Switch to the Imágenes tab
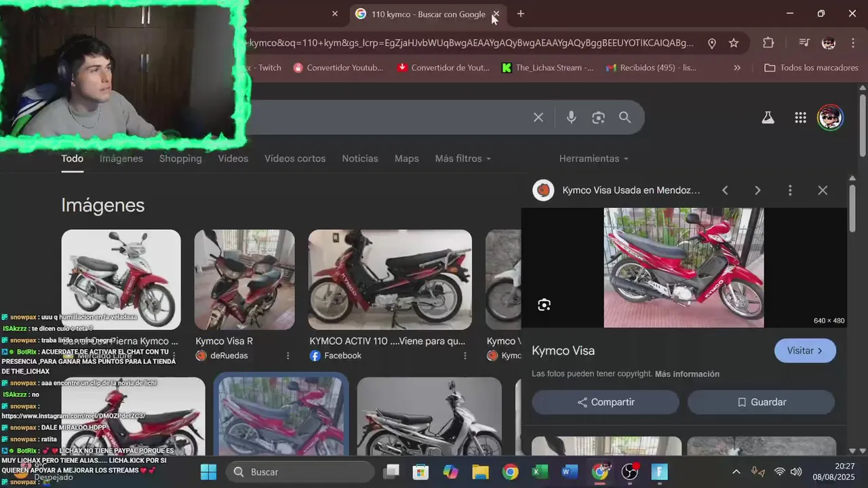 (121, 159)
